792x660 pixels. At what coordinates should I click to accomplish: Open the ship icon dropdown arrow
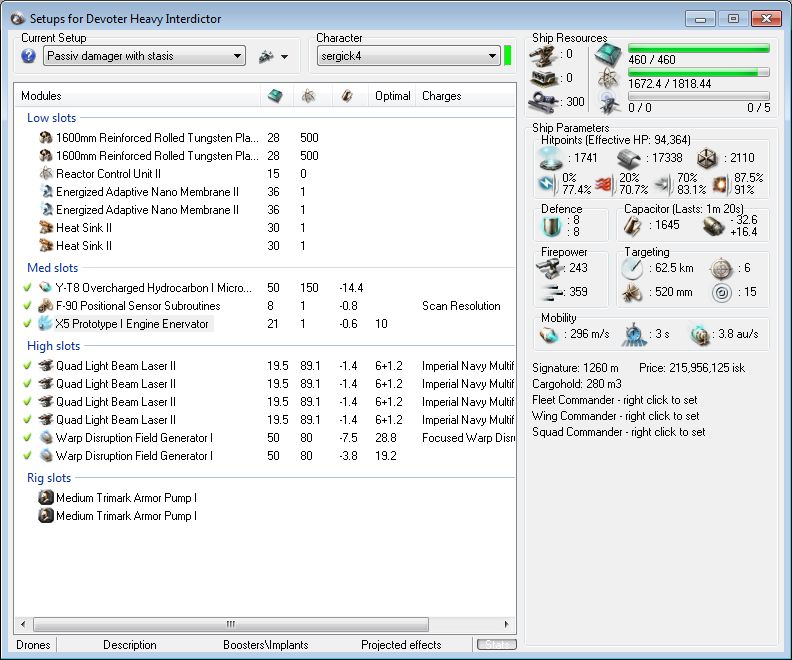[284, 57]
